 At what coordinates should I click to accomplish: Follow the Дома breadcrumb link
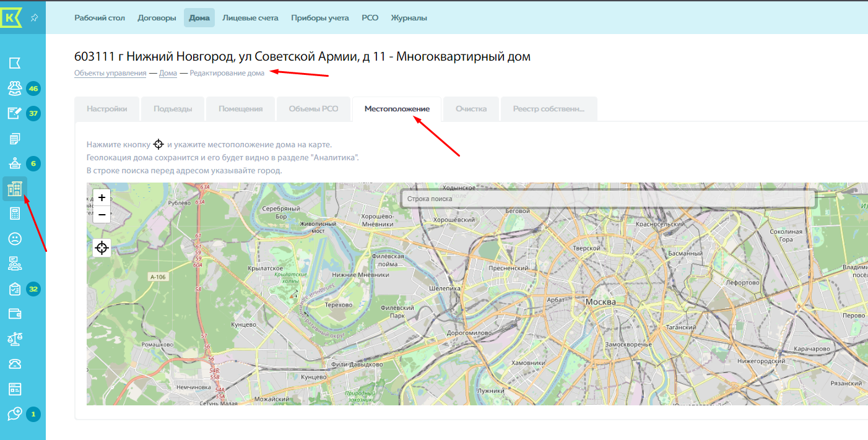point(168,73)
